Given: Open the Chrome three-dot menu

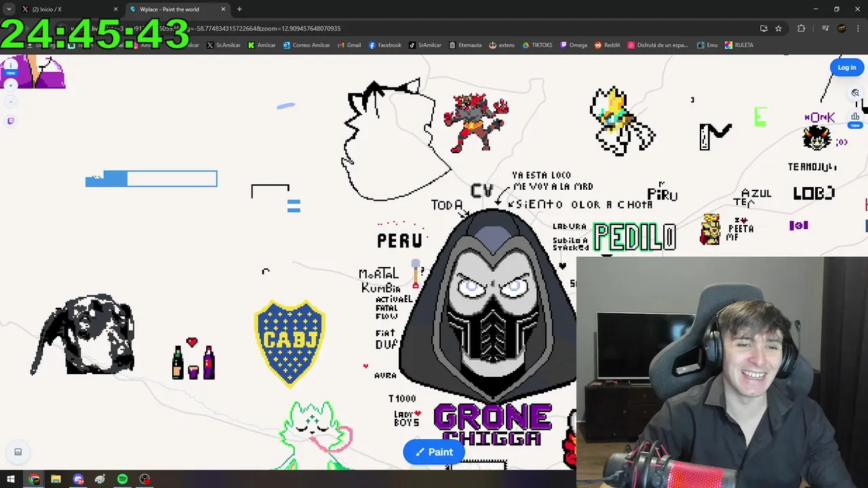Looking at the screenshot, I should click(x=859, y=28).
